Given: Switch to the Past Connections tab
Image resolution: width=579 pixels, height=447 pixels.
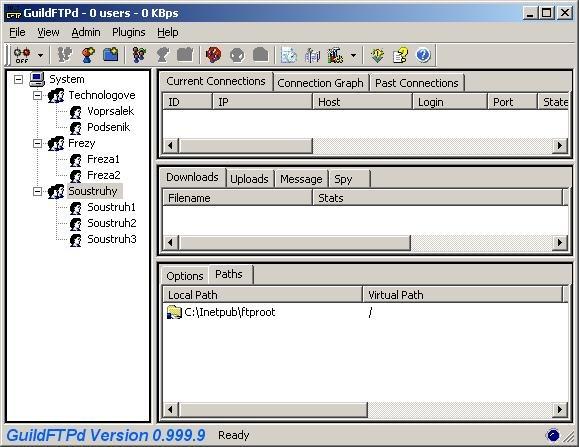Looking at the screenshot, I should (417, 83).
